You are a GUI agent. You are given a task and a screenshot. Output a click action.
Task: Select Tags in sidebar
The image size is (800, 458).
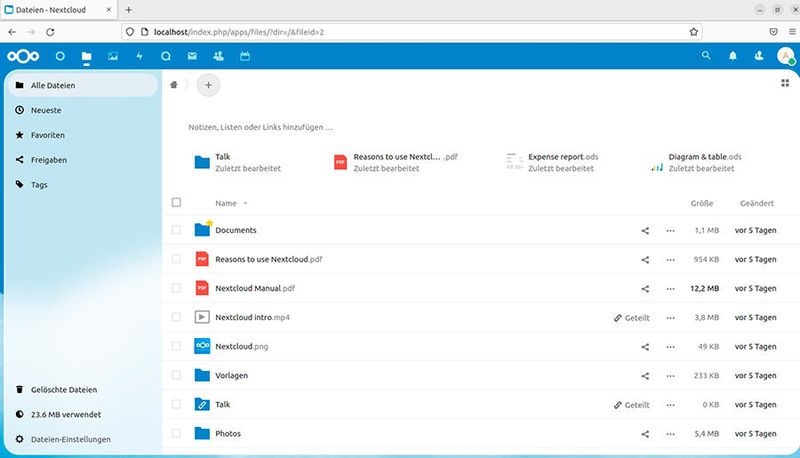83,185
